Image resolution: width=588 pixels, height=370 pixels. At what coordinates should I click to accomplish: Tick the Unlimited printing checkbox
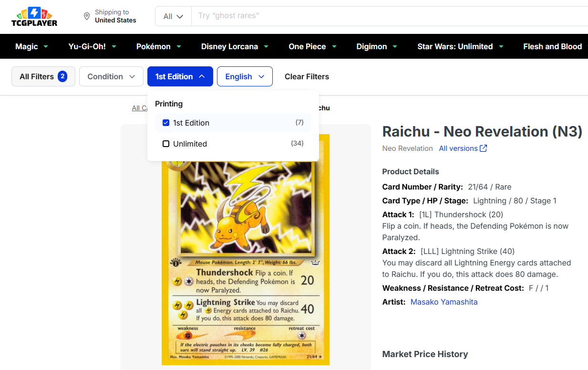[166, 144]
